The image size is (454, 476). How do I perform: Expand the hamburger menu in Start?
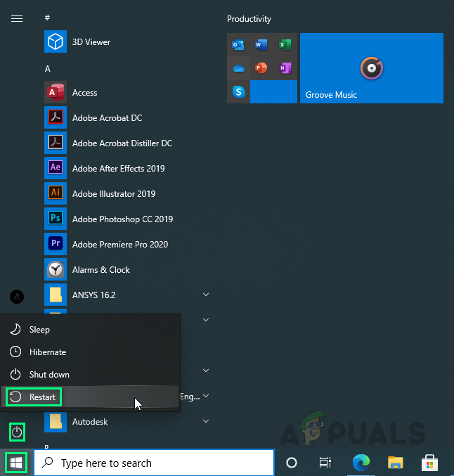click(17, 19)
